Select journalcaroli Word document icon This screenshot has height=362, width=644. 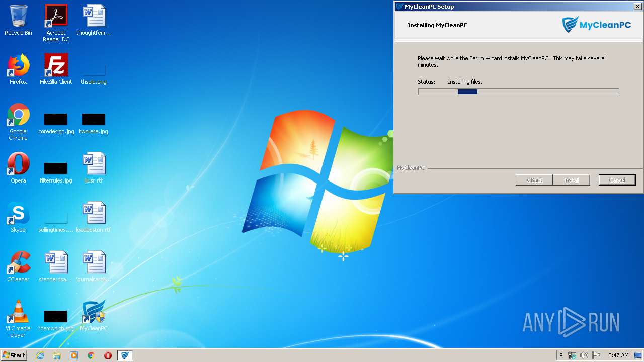click(94, 266)
